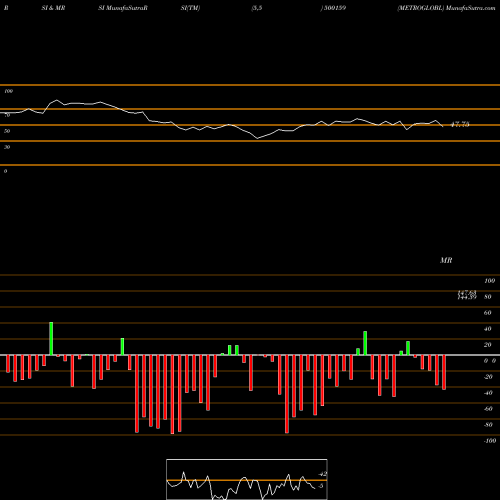Screen dimensions: 500x500
Task: Click the RSI value label 47.75
Action: point(460,125)
